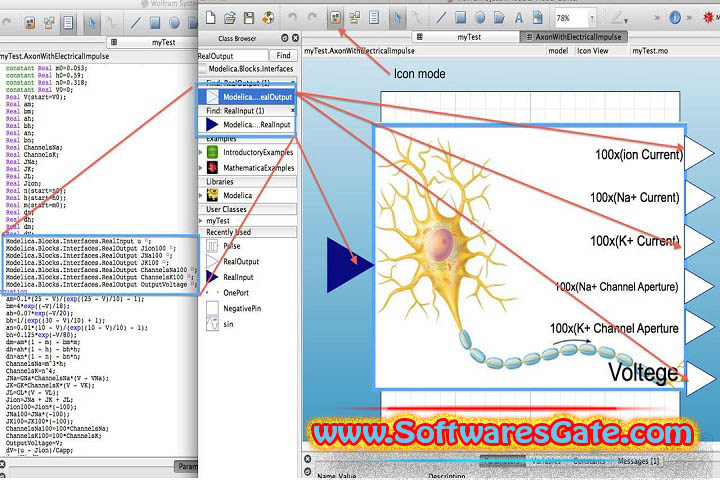The image size is (720, 480).
Task: Click the 100x(K+ Current) output connector
Action: click(x=699, y=241)
